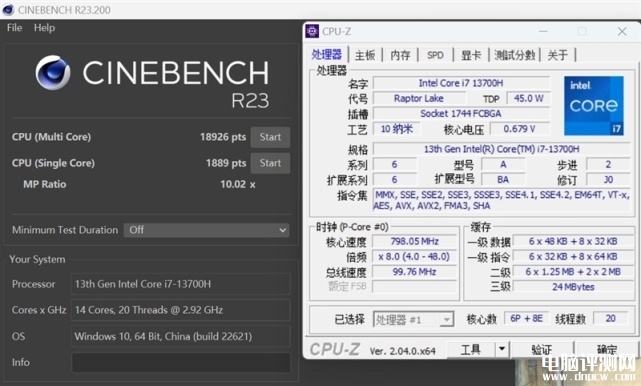Open the File menu in Cinebench

coord(14,28)
